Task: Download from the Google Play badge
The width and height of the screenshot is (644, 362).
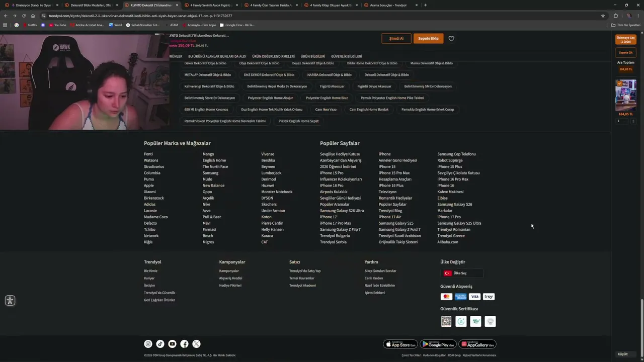Action: 438,344
